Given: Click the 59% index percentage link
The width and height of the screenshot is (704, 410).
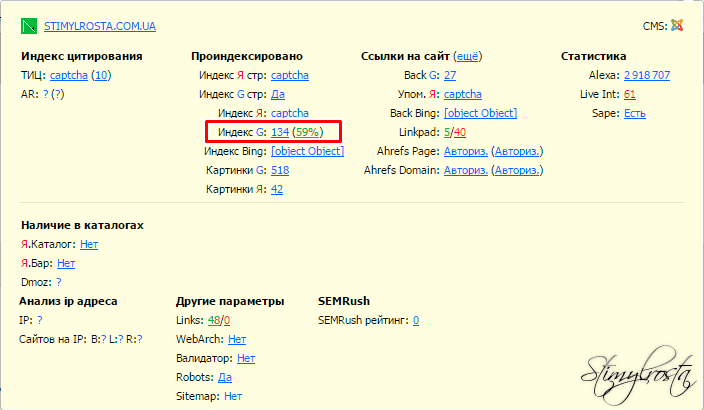Looking at the screenshot, I should [x=308, y=132].
